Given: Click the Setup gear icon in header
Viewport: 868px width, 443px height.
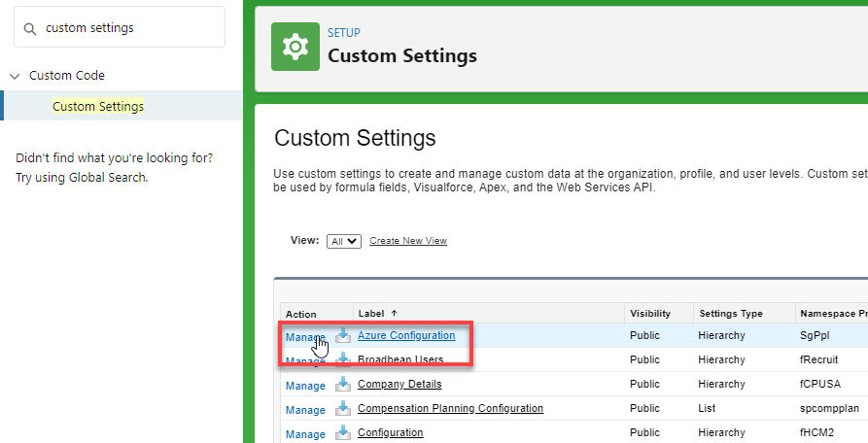Looking at the screenshot, I should [295, 47].
